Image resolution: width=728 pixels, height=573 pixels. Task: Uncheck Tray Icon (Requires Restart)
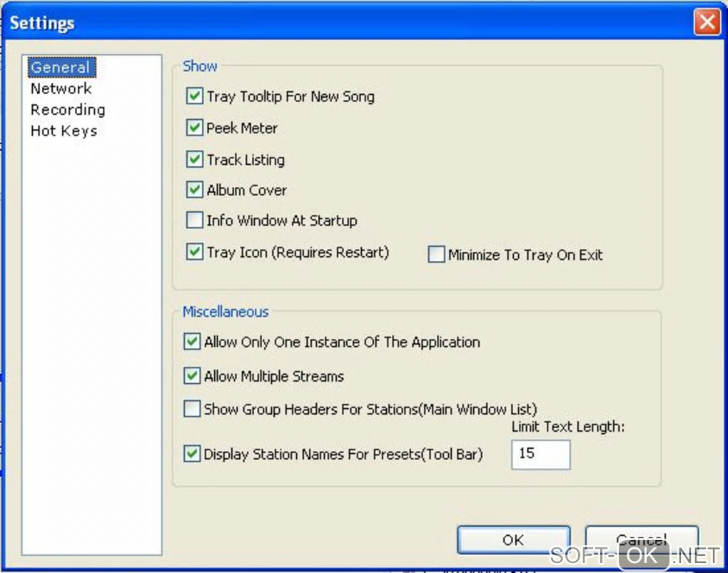[195, 252]
